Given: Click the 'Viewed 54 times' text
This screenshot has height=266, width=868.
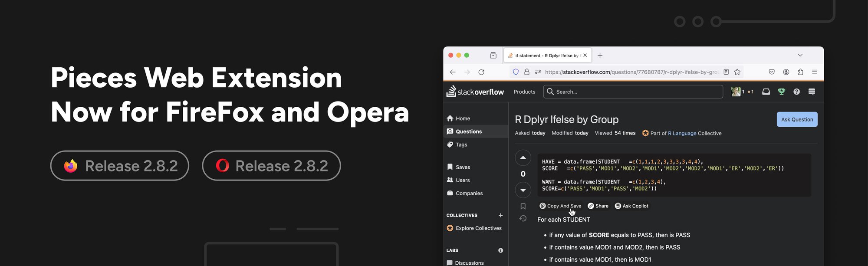Looking at the screenshot, I should coord(615,133).
